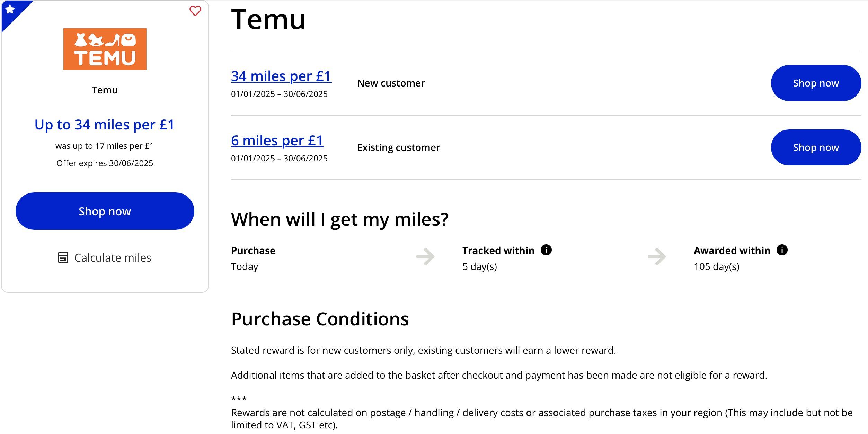Click the 'Up to 34 miles per £1' headline
The width and height of the screenshot is (868, 434).
tap(105, 125)
